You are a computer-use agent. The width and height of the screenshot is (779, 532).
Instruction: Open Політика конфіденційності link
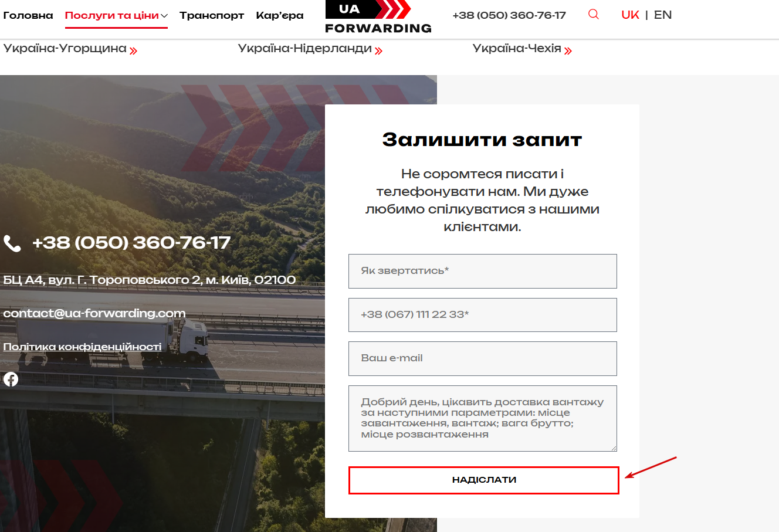pos(82,347)
